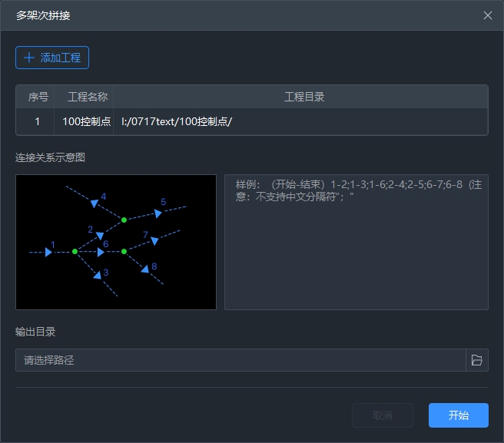Click the 工程目录 column header
504x443 pixels.
(x=303, y=97)
